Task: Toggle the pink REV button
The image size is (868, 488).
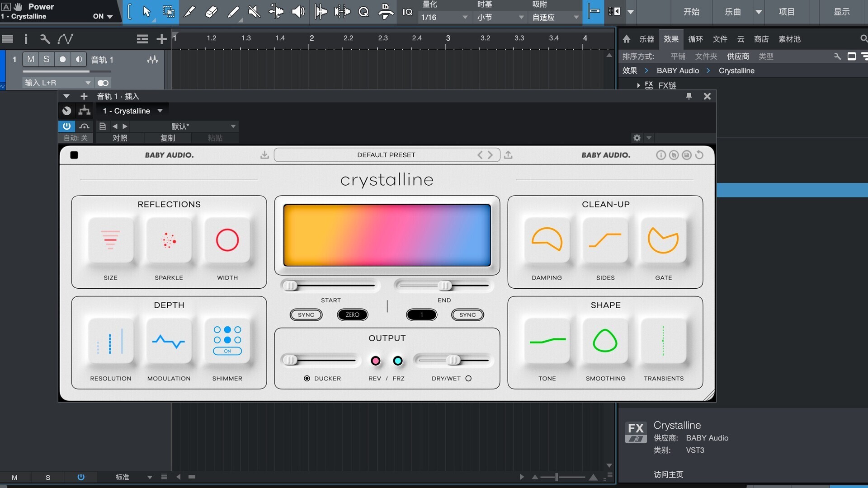Action: pyautogui.click(x=375, y=361)
